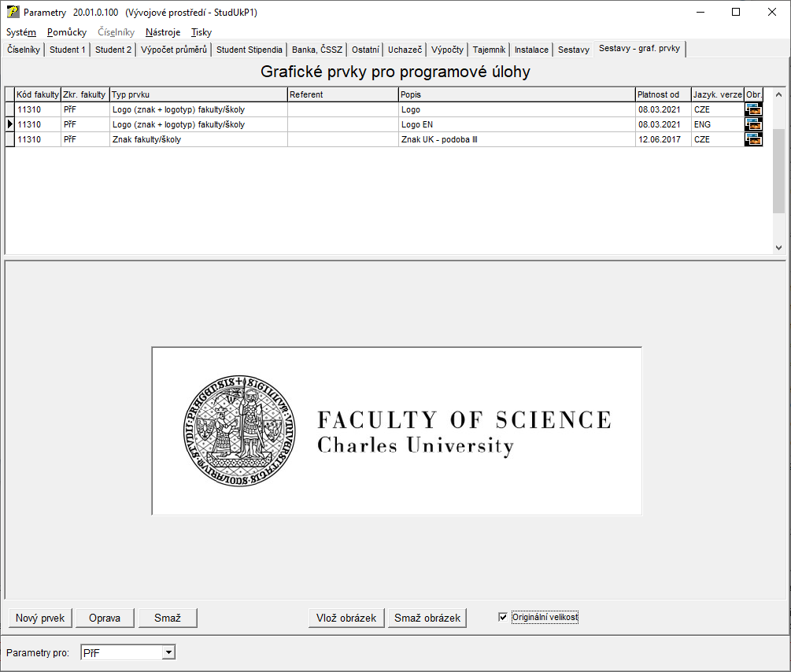Click the table vertical scrollbar down arrow

pyautogui.click(x=778, y=247)
